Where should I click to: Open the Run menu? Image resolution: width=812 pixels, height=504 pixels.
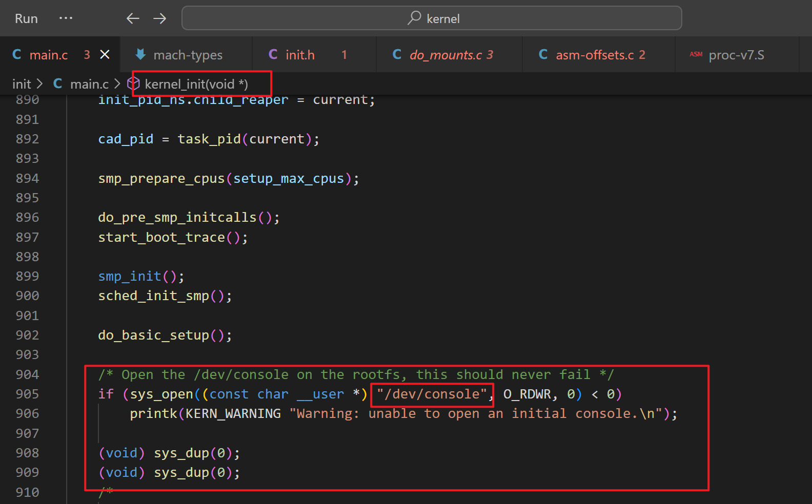26,19
